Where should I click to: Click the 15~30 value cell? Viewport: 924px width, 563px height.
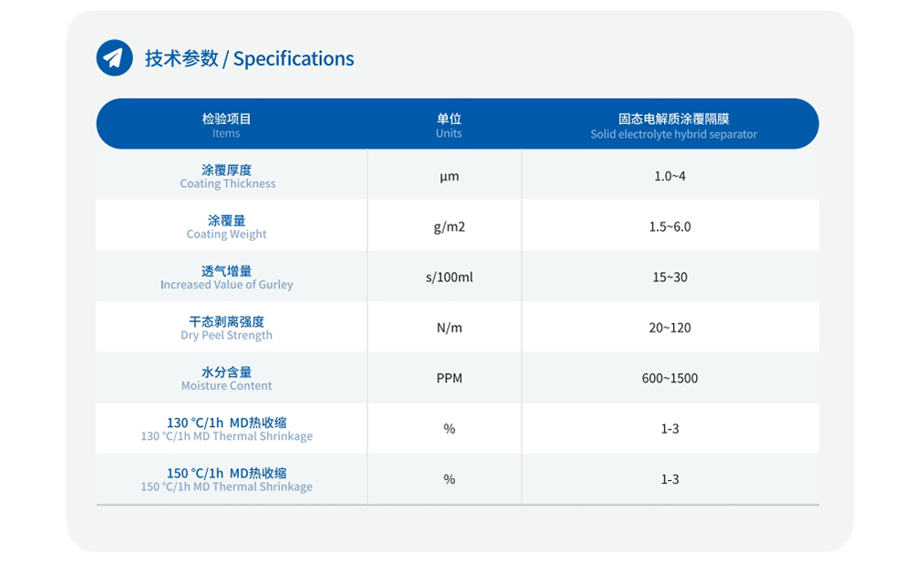[670, 277]
